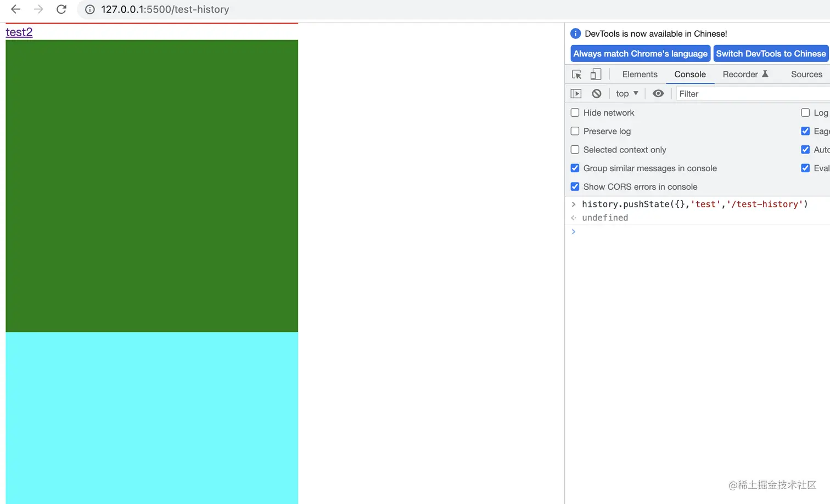Switch to the Console tab

pos(690,74)
